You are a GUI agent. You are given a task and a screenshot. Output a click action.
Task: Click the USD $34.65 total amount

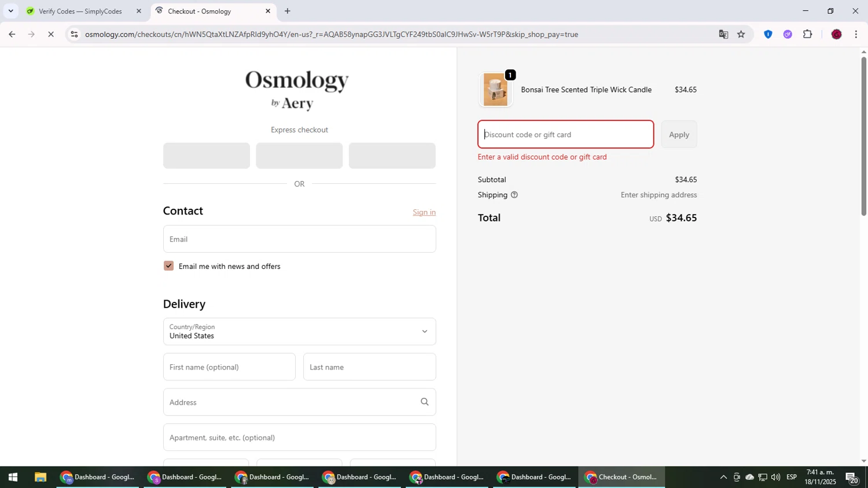[x=673, y=218]
